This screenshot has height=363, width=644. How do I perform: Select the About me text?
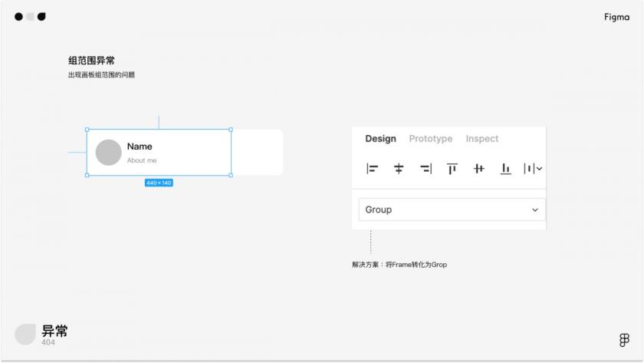coord(142,160)
